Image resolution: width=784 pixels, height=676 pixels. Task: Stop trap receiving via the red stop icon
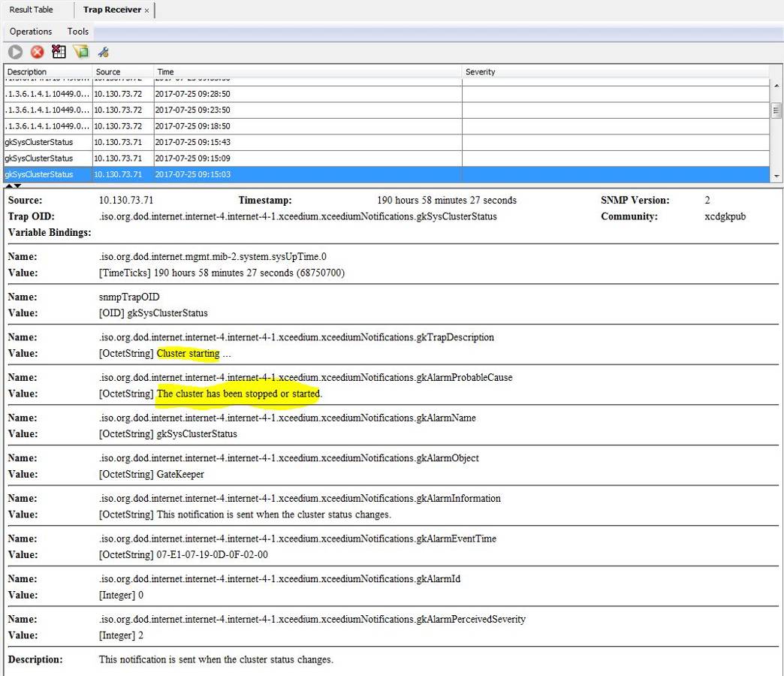[36, 51]
